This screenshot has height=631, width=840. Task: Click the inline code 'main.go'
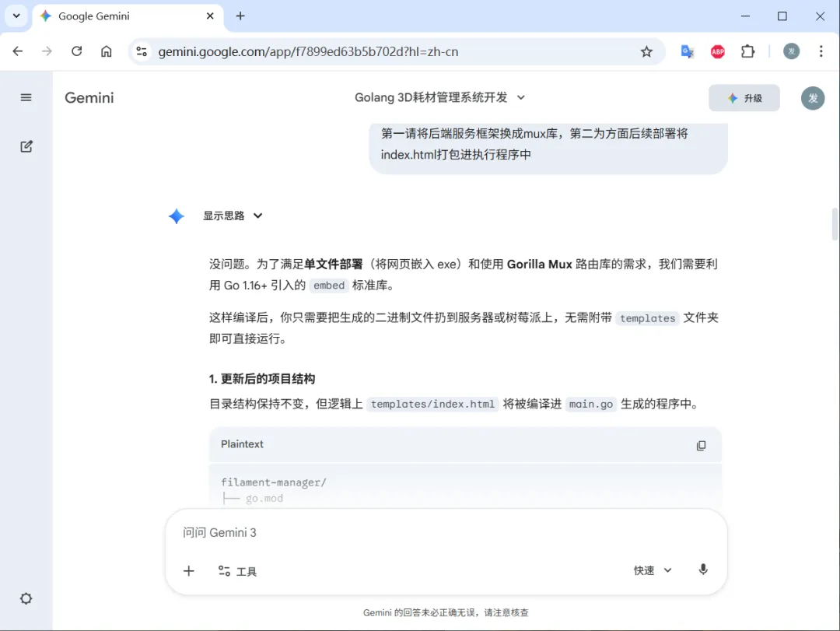coord(591,404)
